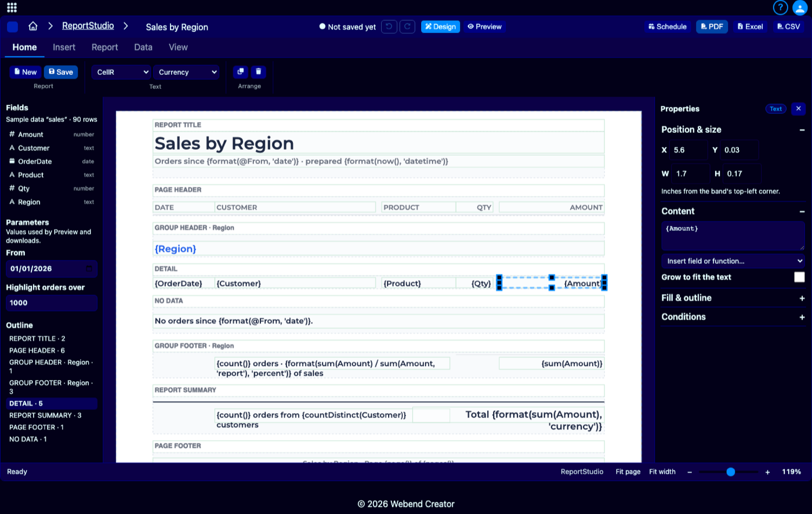This screenshot has width=812, height=514.
Task: Click the Save button
Action: point(61,72)
